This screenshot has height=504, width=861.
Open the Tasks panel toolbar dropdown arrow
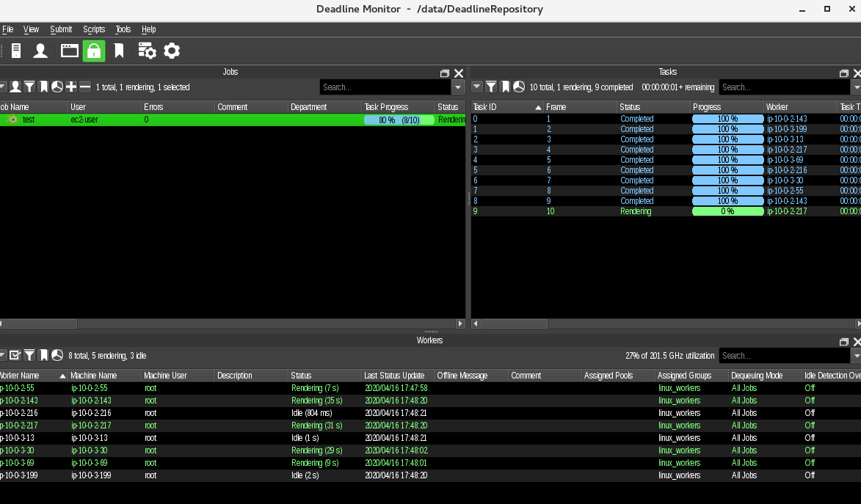coord(476,87)
